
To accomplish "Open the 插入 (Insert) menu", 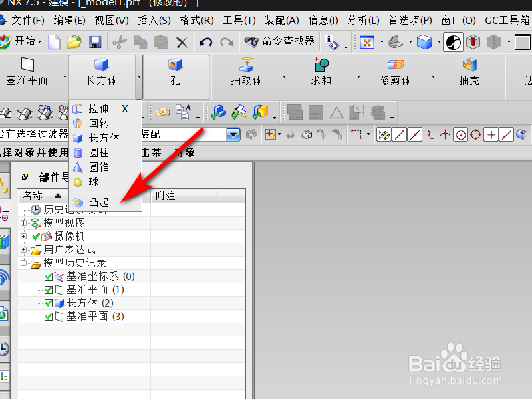I will (152, 20).
